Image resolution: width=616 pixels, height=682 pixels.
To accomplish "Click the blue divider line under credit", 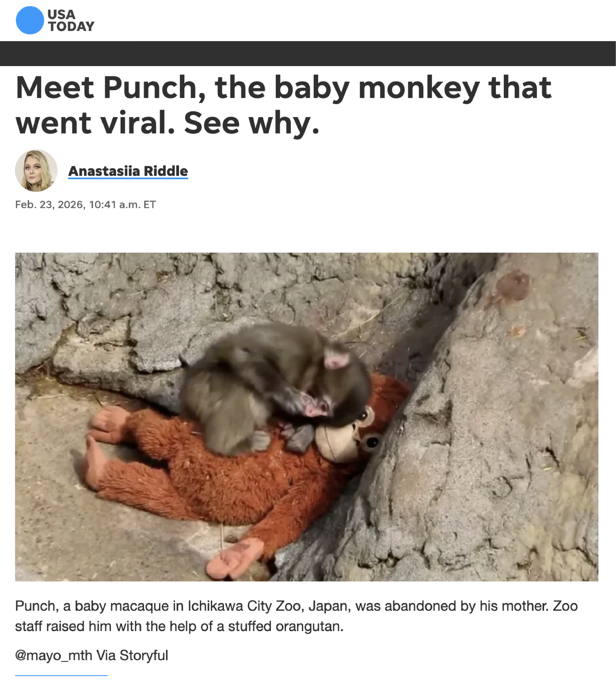I will [x=61, y=676].
